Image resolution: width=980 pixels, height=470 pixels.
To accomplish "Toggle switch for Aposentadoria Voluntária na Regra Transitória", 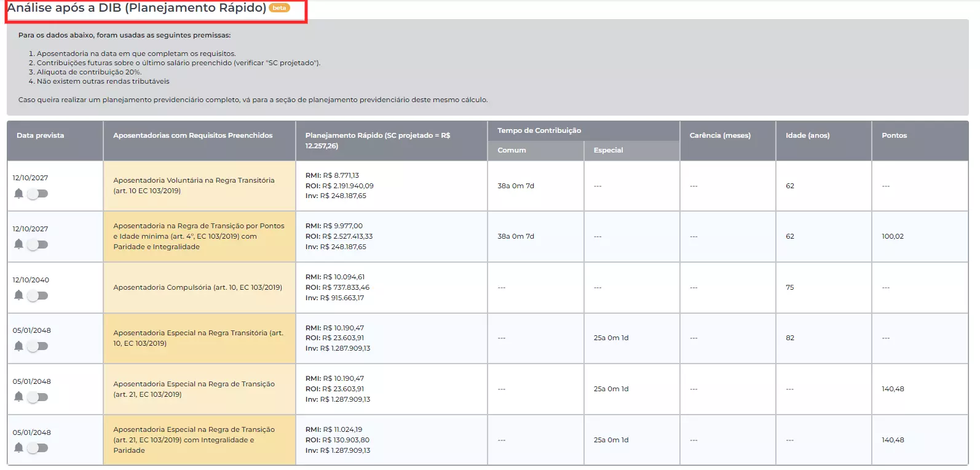I will tap(37, 194).
